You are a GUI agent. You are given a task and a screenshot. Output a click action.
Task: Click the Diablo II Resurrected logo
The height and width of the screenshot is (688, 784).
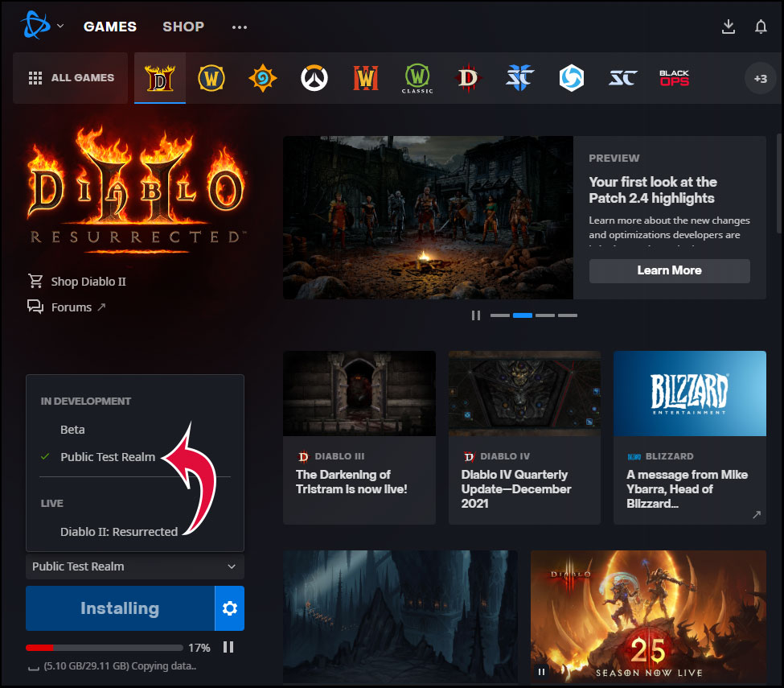(136, 190)
